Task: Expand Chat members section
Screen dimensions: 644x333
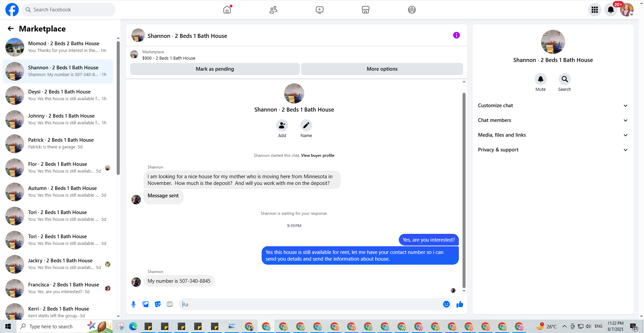Action: [x=553, y=120]
